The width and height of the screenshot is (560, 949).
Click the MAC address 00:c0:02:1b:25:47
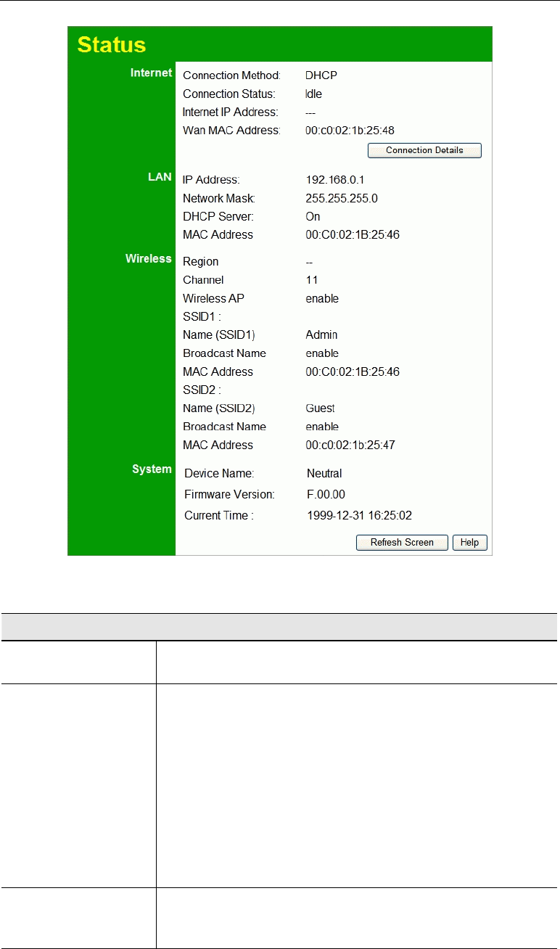point(350,445)
